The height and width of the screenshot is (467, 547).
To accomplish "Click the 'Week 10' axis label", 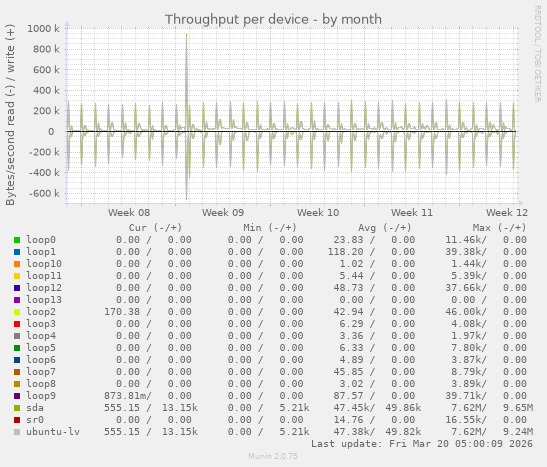I will [x=318, y=213].
